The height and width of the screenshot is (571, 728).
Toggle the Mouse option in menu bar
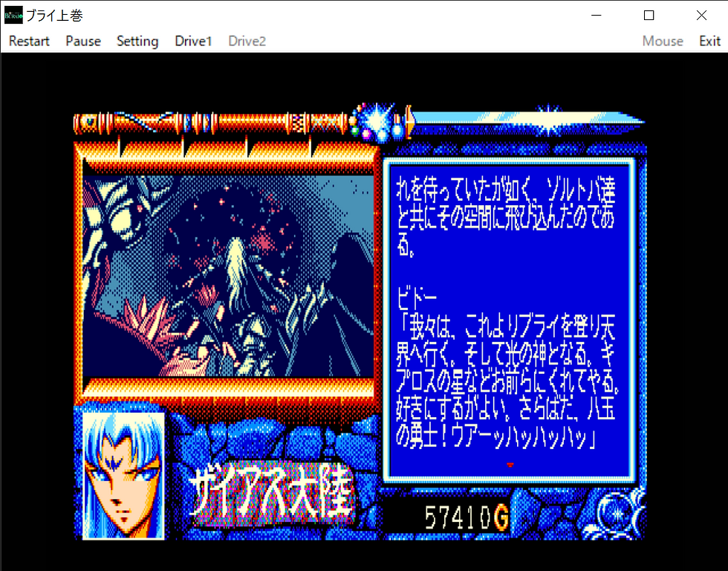tap(663, 42)
